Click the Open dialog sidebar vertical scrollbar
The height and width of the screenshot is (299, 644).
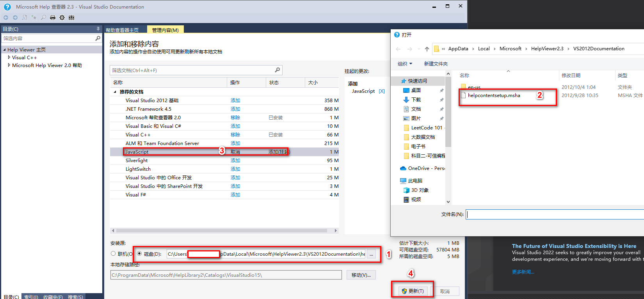point(448,111)
